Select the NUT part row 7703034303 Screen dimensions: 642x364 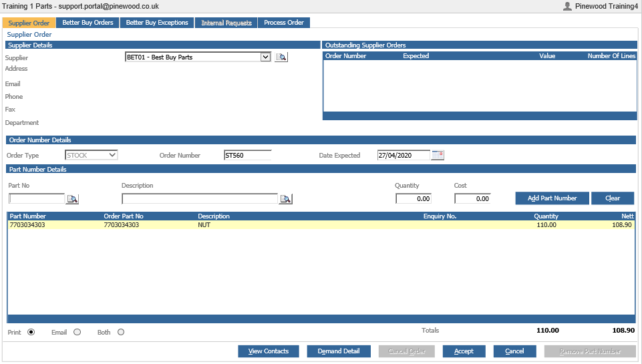(x=321, y=225)
